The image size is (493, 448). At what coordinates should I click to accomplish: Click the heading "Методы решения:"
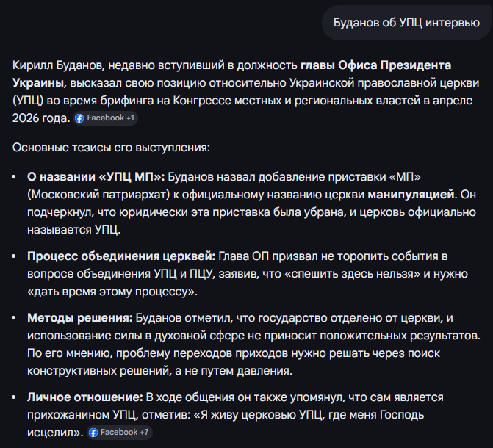coord(80,317)
